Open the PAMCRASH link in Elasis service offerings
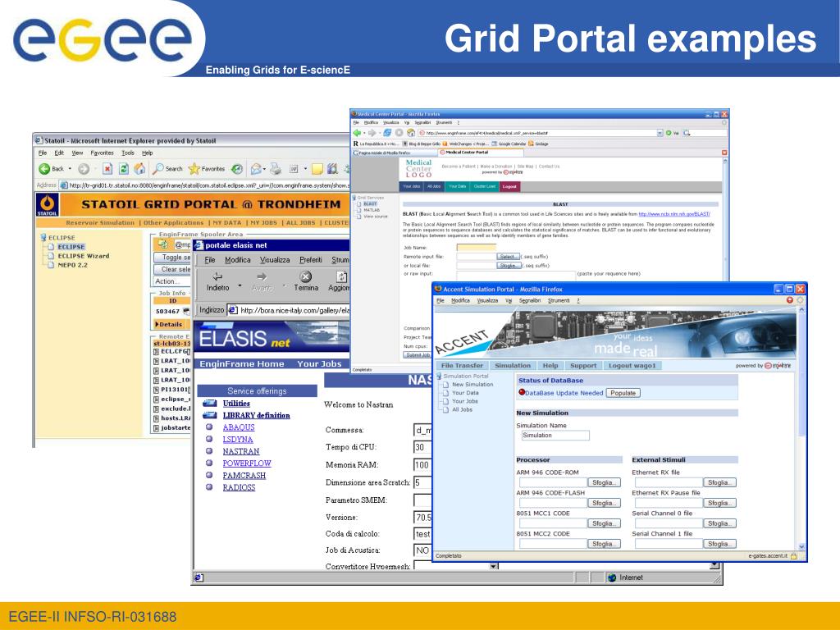The width and height of the screenshot is (840, 630). 244,475
